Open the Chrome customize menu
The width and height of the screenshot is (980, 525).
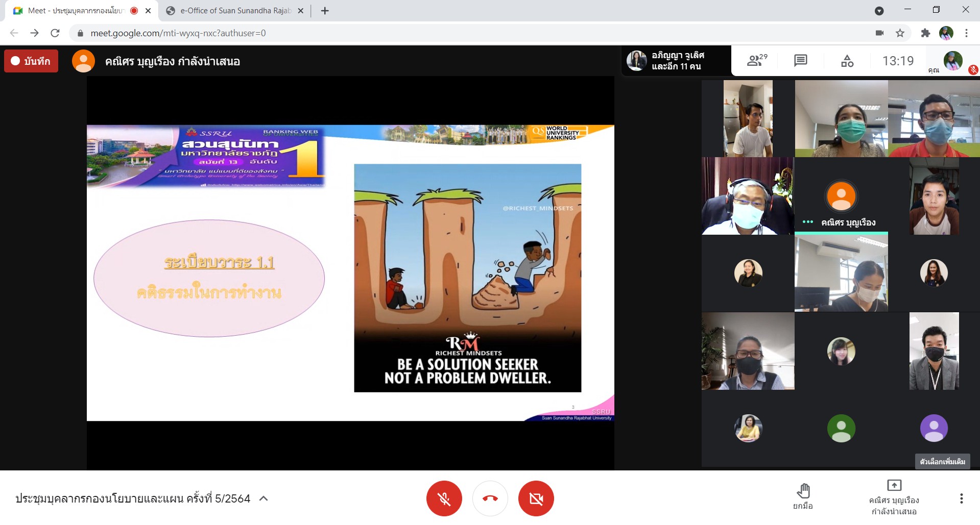966,33
